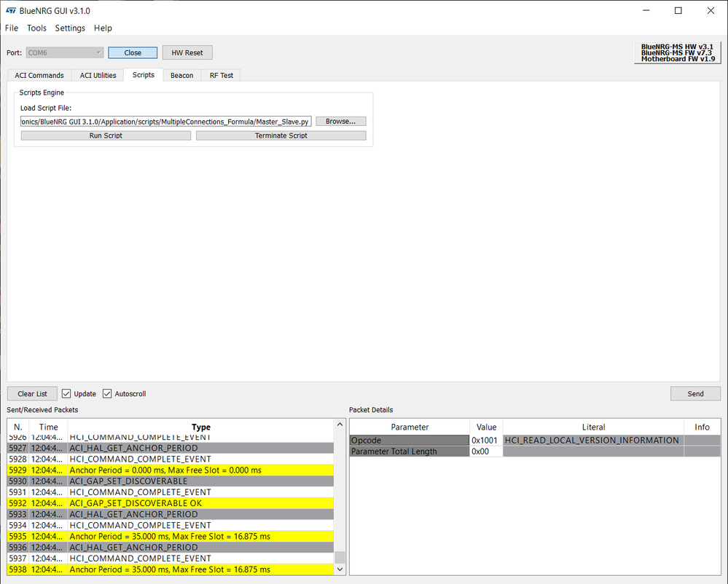Click the Parameter column header

(410, 427)
